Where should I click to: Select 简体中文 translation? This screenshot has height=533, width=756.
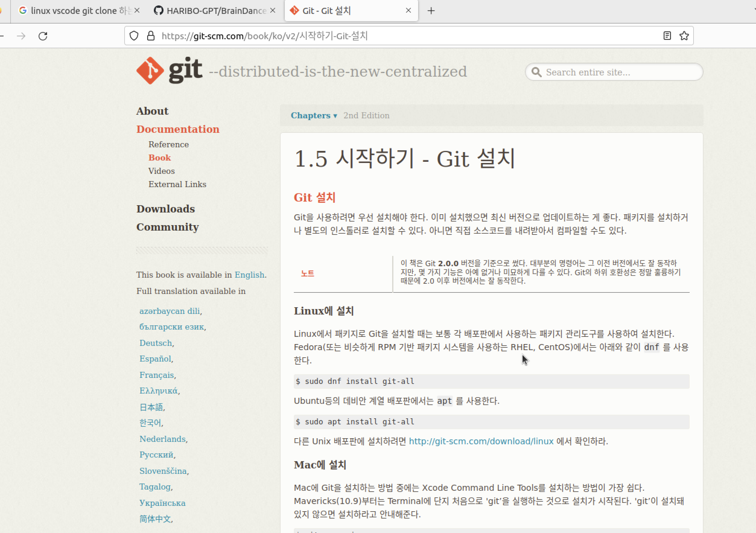[x=155, y=519]
